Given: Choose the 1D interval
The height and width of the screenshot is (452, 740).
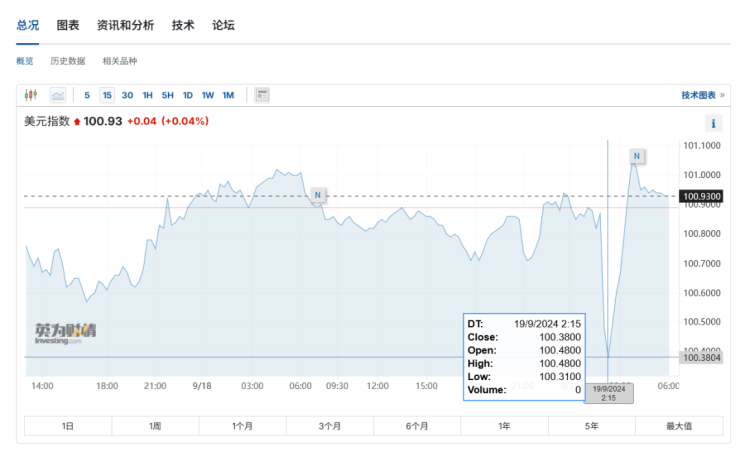Looking at the screenshot, I should tap(187, 95).
